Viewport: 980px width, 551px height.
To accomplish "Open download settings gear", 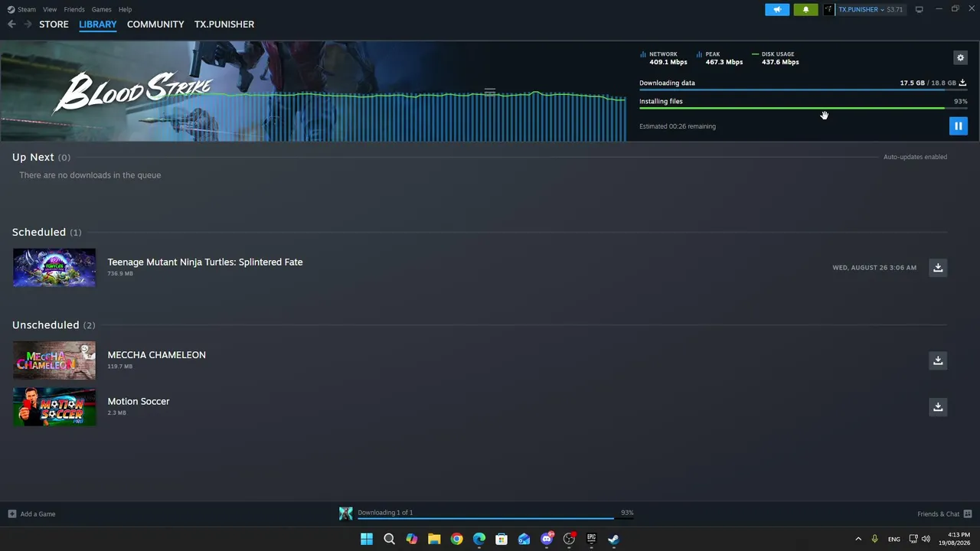I will pyautogui.click(x=960, y=57).
